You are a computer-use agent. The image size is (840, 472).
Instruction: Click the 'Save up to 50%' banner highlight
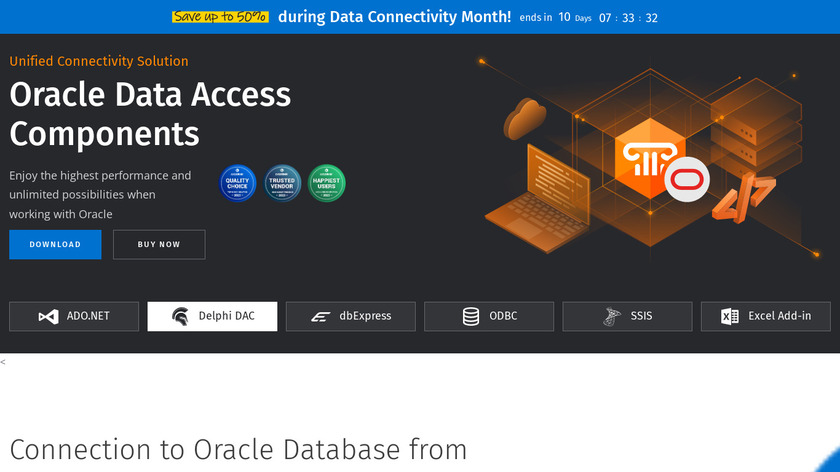click(220, 17)
